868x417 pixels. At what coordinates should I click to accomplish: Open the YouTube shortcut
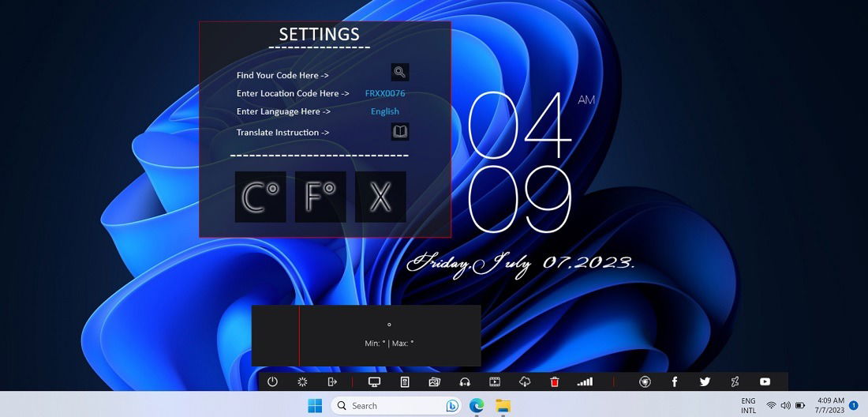[765, 381]
